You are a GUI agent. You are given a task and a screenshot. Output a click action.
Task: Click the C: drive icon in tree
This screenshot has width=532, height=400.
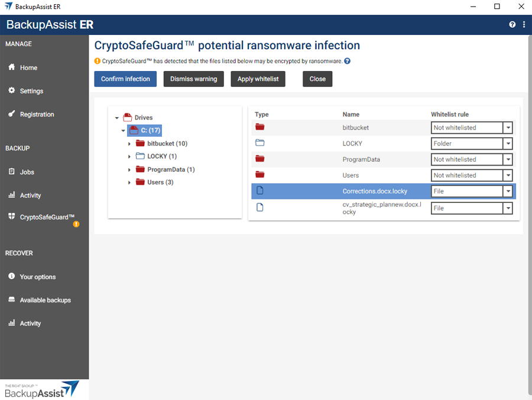[x=134, y=130]
